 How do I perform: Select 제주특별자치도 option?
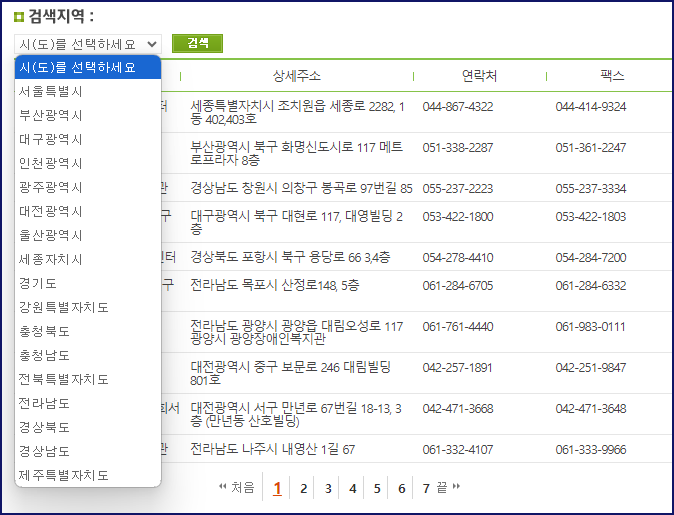tap(88, 475)
